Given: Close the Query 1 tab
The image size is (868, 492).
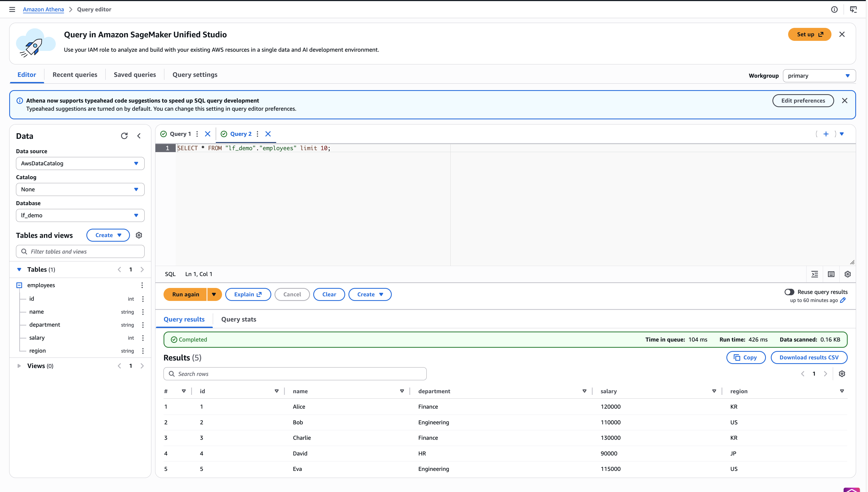Looking at the screenshot, I should [208, 134].
